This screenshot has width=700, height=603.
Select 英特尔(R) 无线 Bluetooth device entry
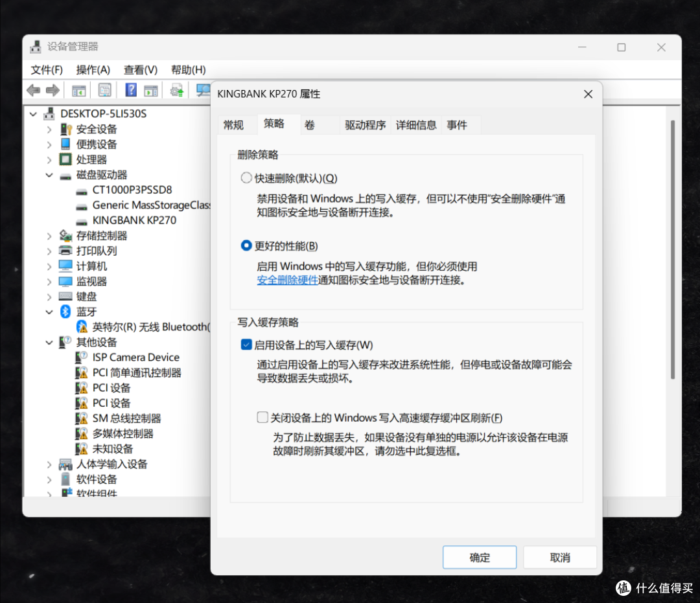(151, 327)
